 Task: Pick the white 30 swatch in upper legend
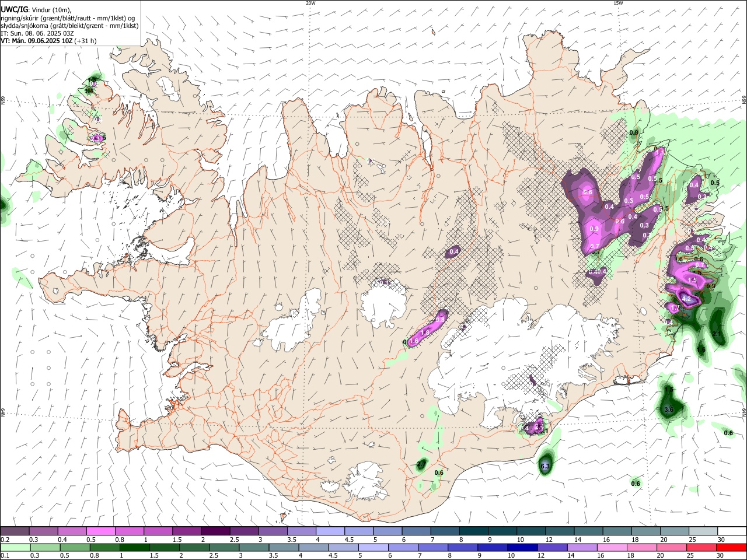click(732, 531)
